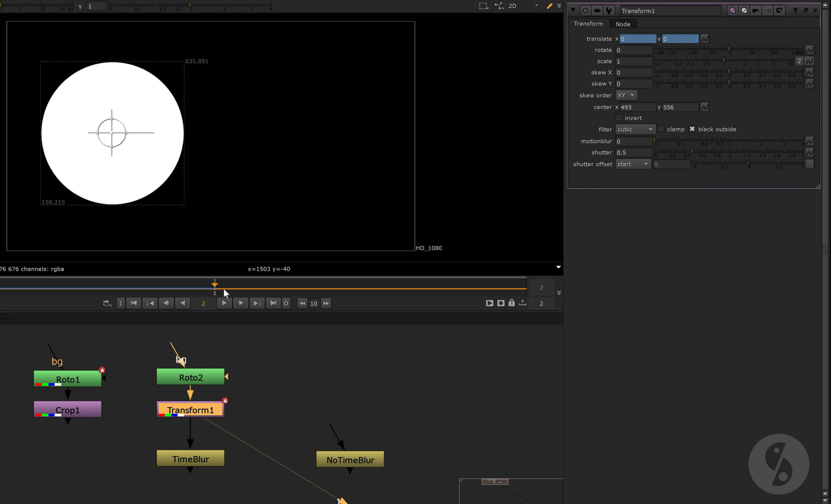Disable the black outside checkbox
831x504 pixels.
692,129
